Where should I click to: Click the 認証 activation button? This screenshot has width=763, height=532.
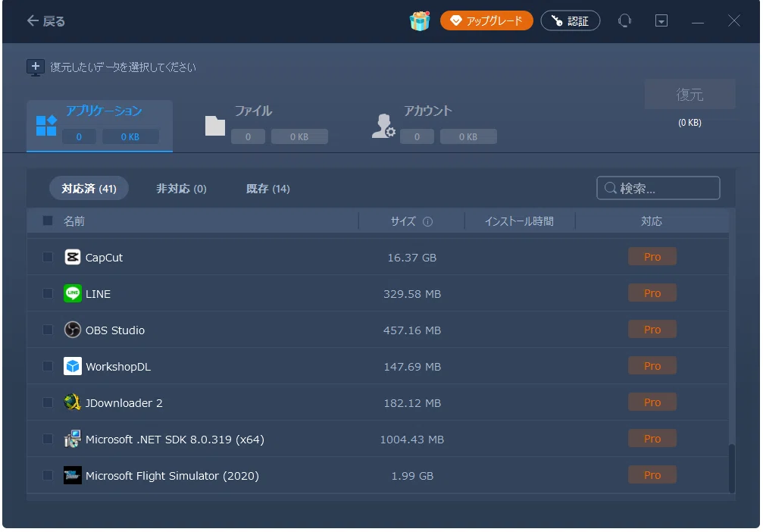click(571, 21)
